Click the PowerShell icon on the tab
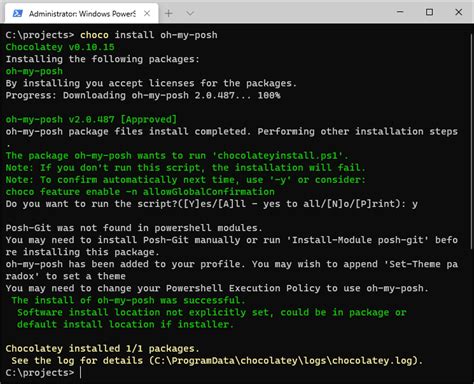Screen dimensions: 474x384 pos(17,13)
